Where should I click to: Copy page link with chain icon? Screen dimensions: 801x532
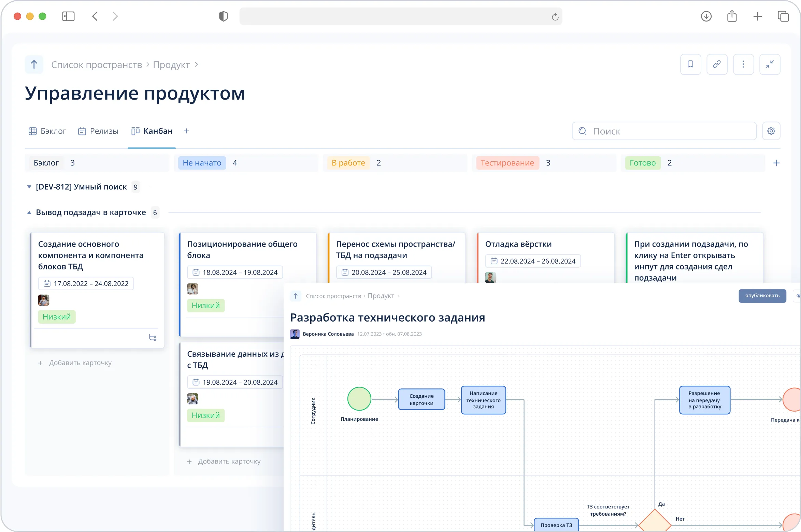717,64
